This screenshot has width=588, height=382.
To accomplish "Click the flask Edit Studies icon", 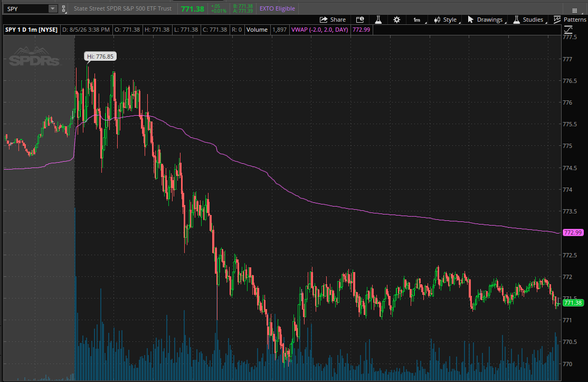I will click(x=378, y=20).
